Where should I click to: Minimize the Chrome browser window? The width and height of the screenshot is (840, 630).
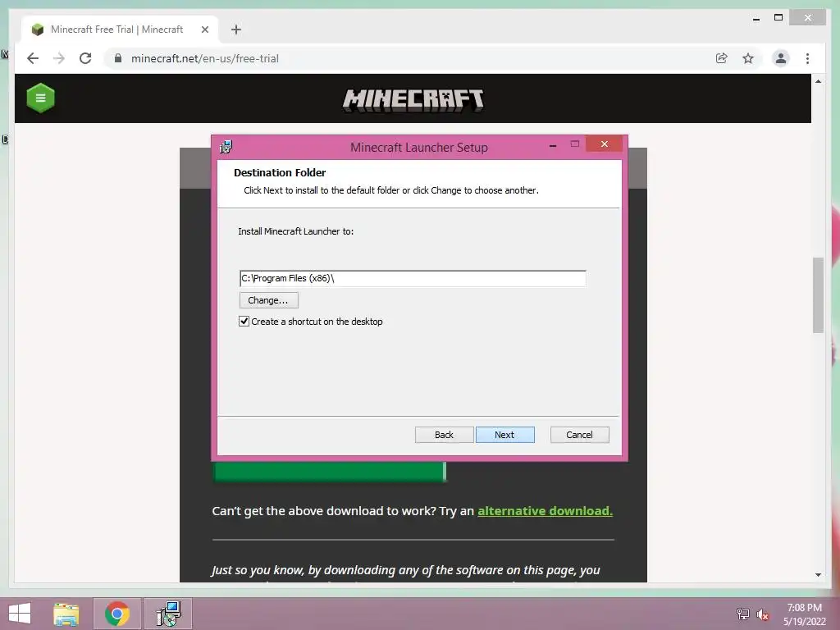[756, 18]
